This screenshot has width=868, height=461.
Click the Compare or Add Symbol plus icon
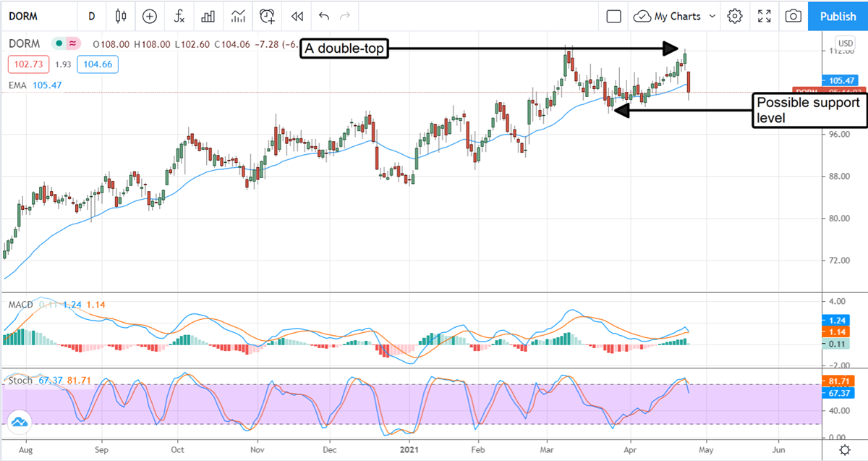point(150,16)
